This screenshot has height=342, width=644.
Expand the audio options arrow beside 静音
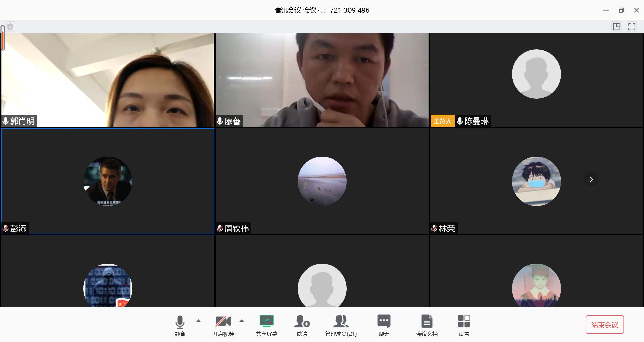point(198,321)
